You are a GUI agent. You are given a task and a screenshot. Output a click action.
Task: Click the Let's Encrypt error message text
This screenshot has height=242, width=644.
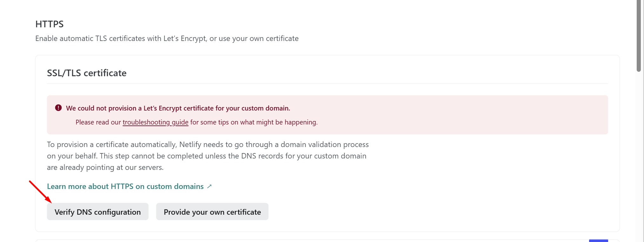(x=178, y=108)
